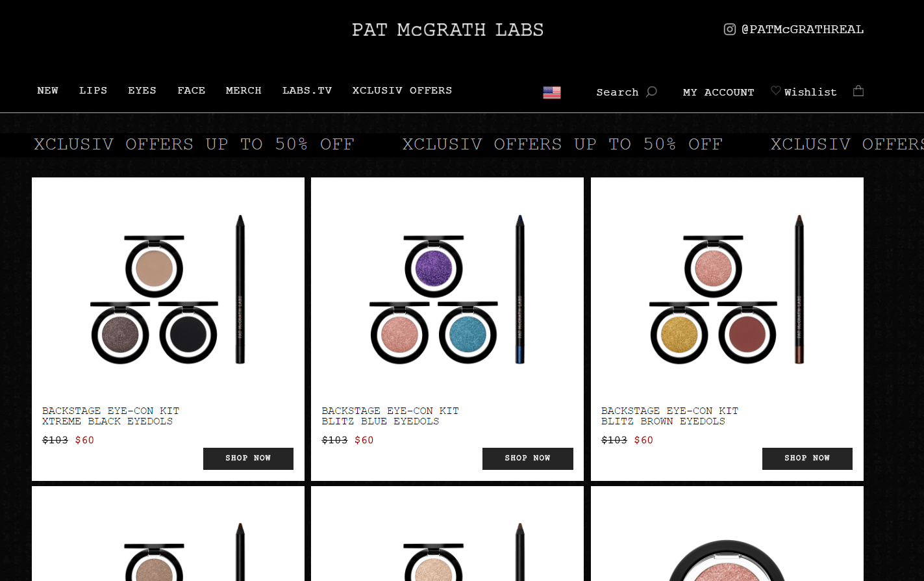This screenshot has height=581, width=924.
Task: Open Blitz Brown Eyedols product title
Action: (669, 416)
